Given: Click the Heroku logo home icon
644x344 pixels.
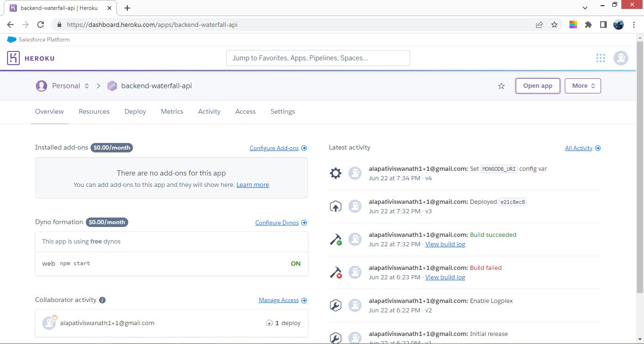Looking at the screenshot, I should pyautogui.click(x=13, y=58).
